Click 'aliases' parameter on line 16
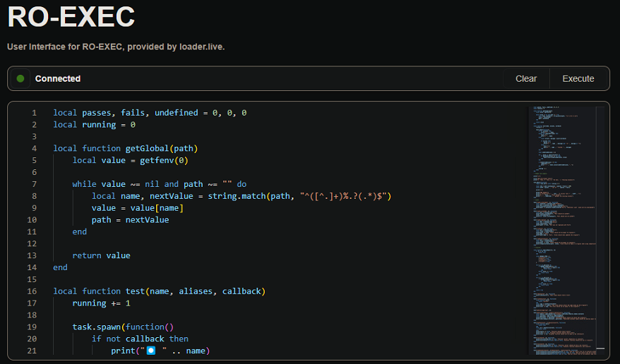The width and height of the screenshot is (620, 364). (196, 291)
